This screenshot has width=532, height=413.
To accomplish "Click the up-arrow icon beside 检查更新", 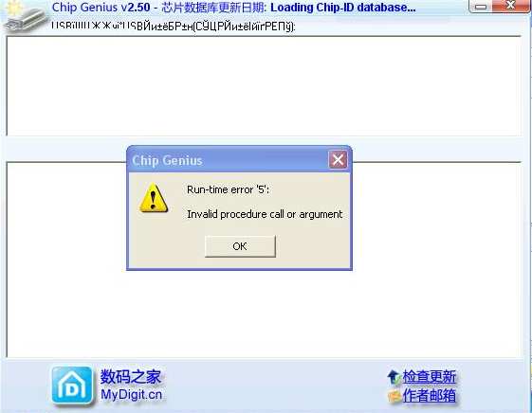I will pyautogui.click(x=394, y=377).
